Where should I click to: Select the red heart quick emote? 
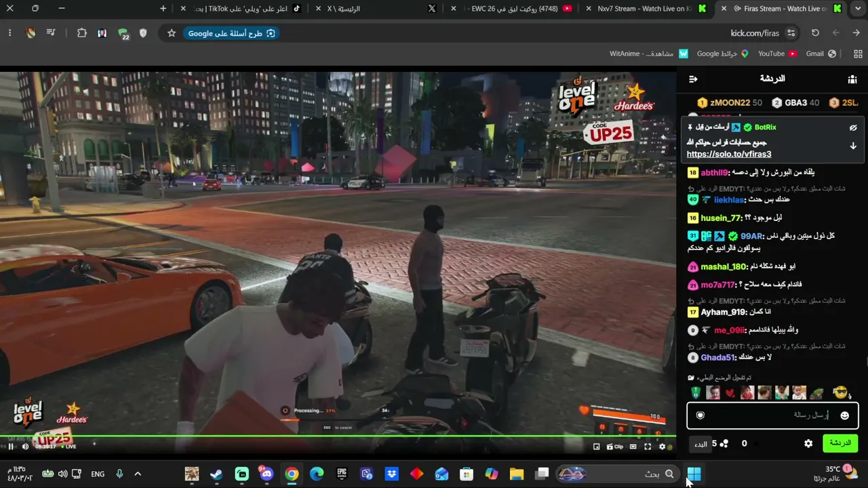pyautogui.click(x=730, y=393)
